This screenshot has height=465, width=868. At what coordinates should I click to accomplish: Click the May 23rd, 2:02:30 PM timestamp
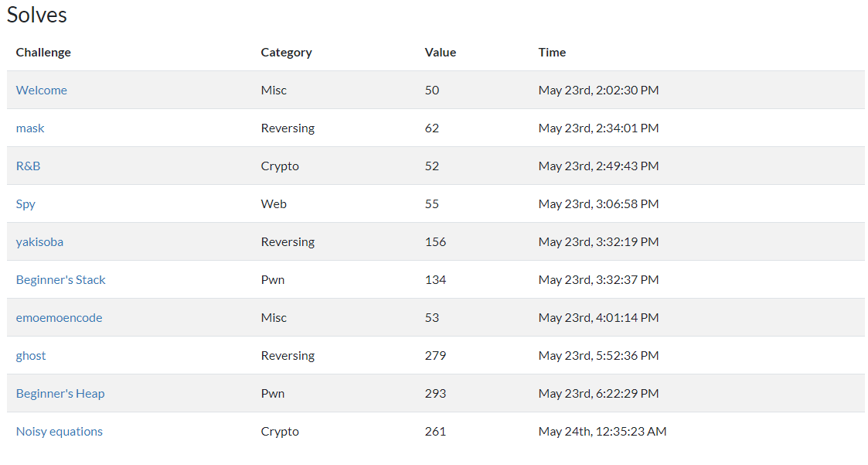[x=598, y=90]
